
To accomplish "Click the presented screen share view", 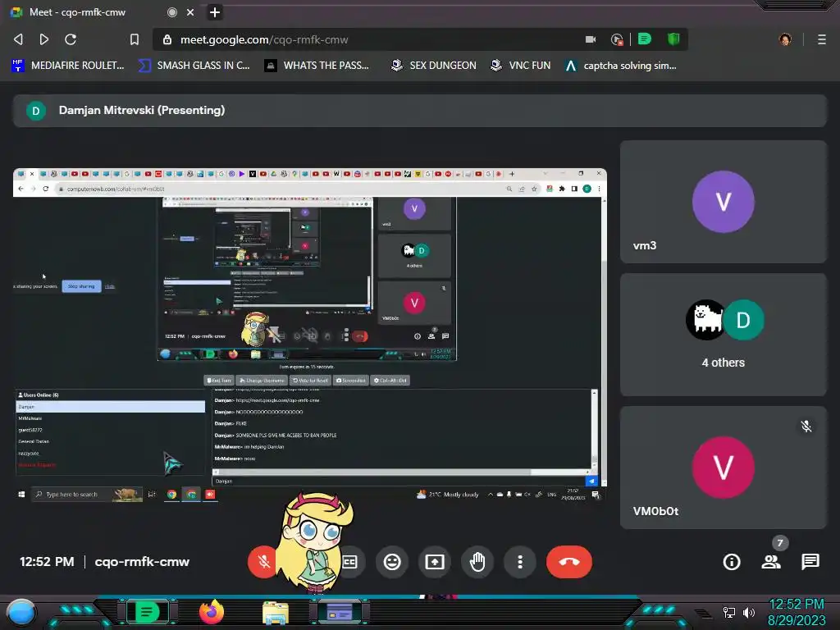I will (x=309, y=335).
